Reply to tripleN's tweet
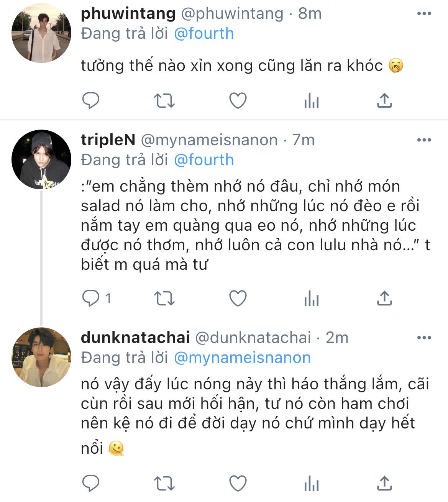 pyautogui.click(x=91, y=299)
